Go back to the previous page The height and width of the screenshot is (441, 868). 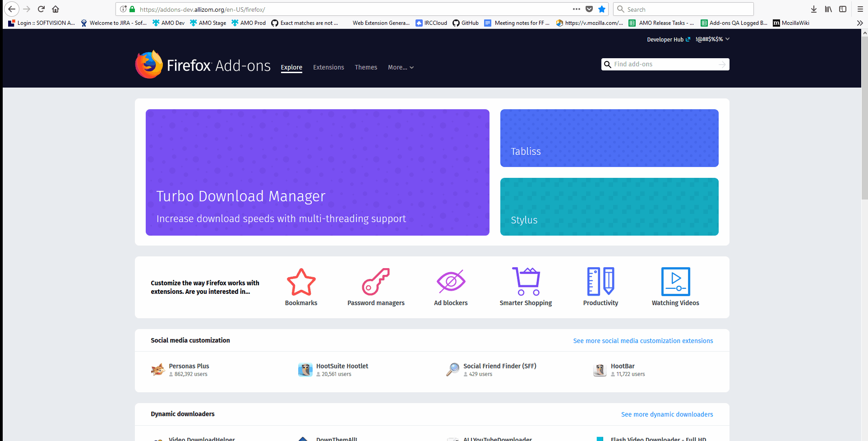click(x=12, y=9)
